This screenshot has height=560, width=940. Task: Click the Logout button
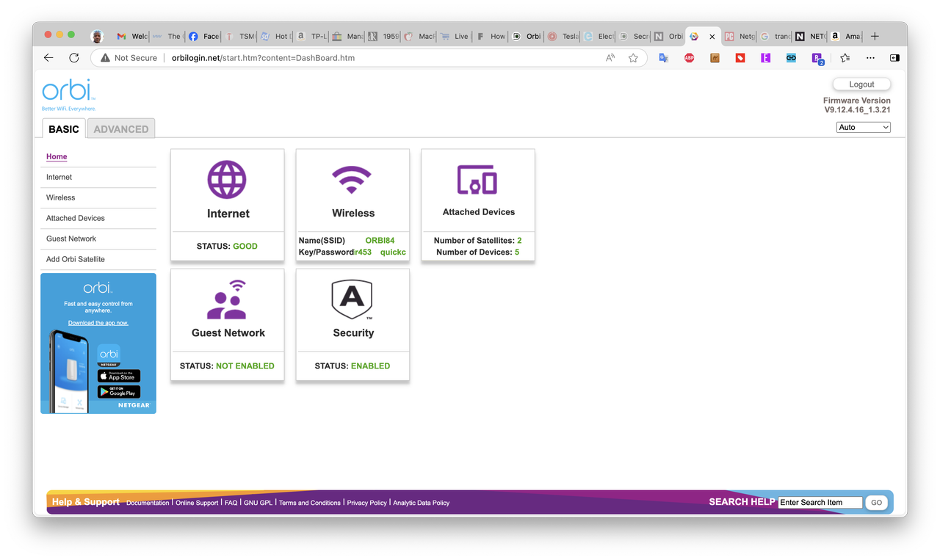(x=861, y=84)
